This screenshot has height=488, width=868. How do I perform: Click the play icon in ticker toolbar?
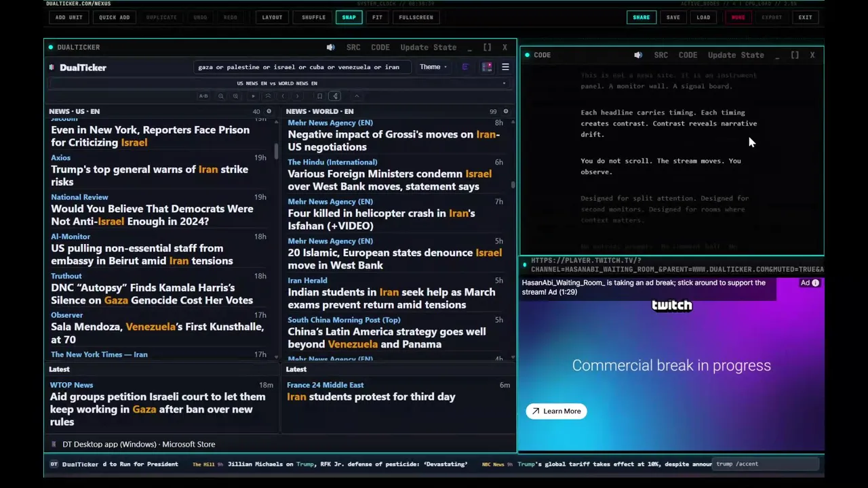click(x=254, y=96)
